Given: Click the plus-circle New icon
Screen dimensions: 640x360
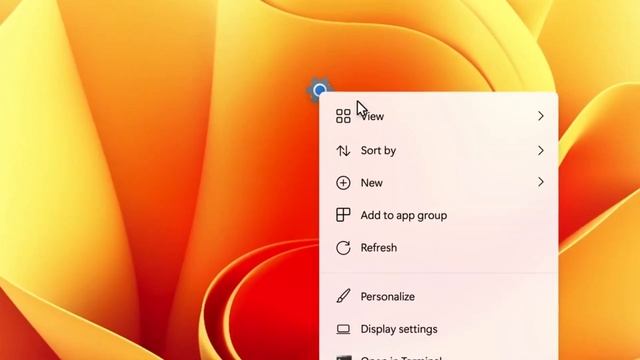Looking at the screenshot, I should (x=343, y=182).
